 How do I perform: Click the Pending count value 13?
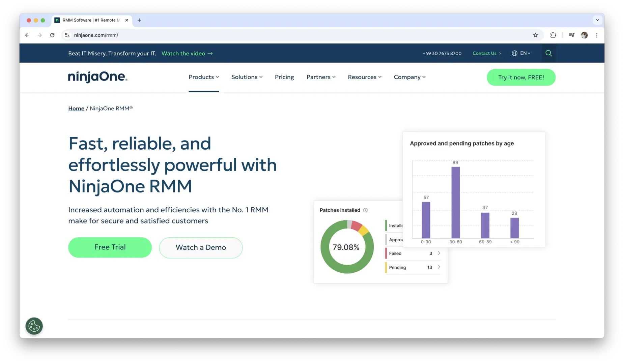(429, 267)
